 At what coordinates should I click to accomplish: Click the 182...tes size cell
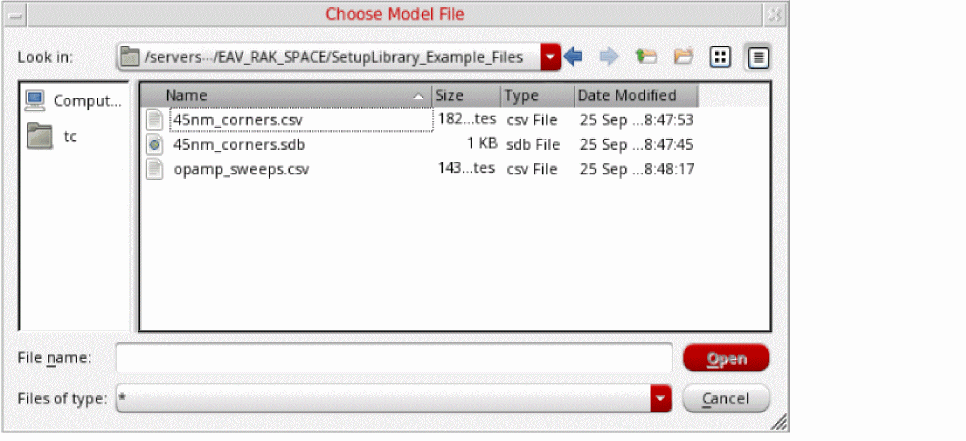pos(466,119)
